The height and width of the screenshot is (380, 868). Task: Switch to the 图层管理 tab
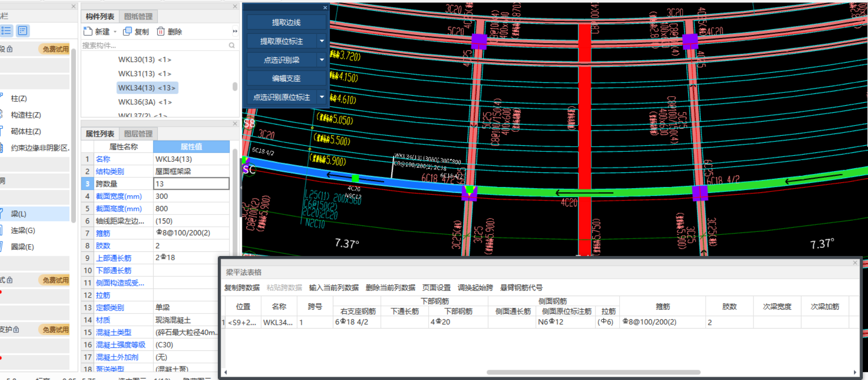[x=138, y=134]
